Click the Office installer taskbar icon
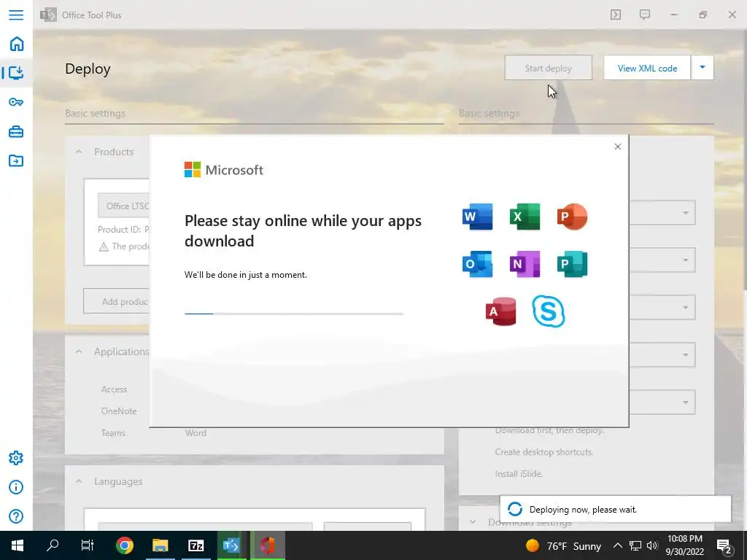This screenshot has height=560, width=747. pos(268,545)
